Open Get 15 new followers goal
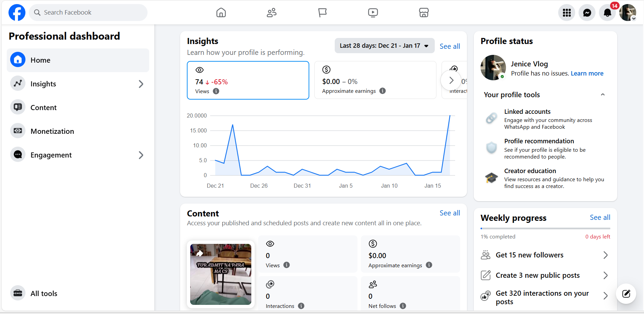The width and height of the screenshot is (644, 314). tap(545, 255)
